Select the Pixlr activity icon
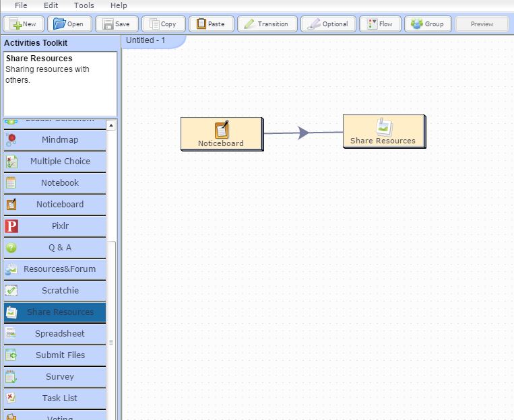The height and width of the screenshot is (420, 514). (11, 226)
